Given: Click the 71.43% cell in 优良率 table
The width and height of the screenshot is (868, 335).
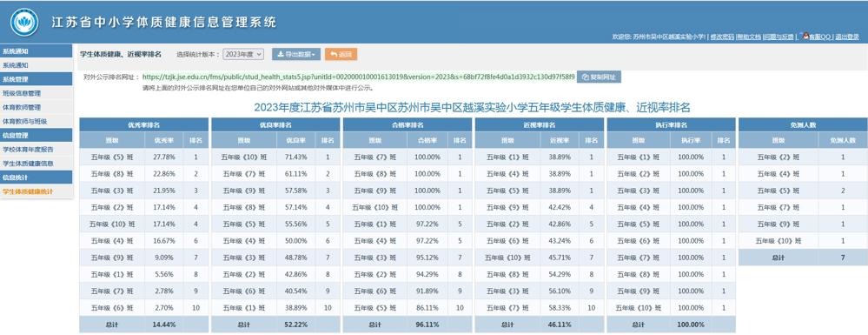Looking at the screenshot, I should coord(295,157).
